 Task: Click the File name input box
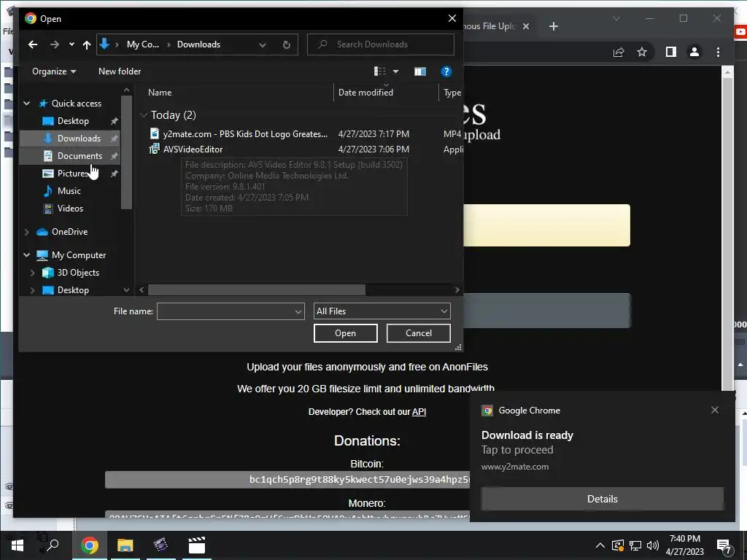231,311
